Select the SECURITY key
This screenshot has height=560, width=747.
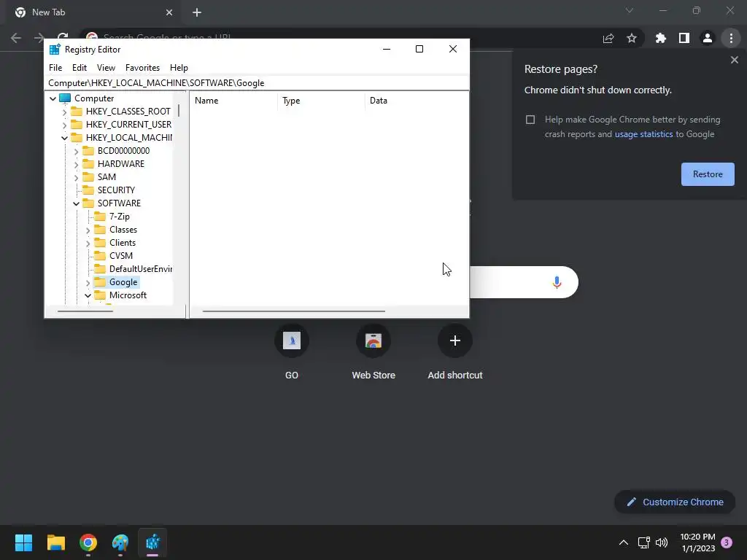click(x=116, y=190)
